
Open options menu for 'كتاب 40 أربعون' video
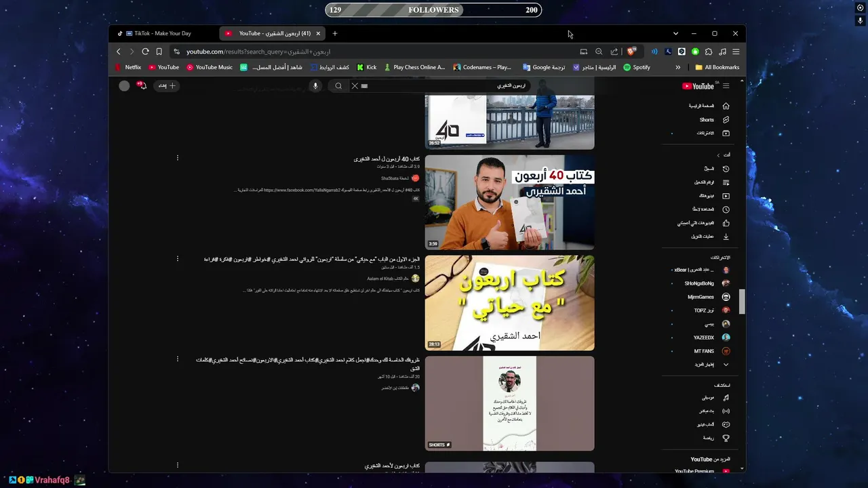(178, 158)
